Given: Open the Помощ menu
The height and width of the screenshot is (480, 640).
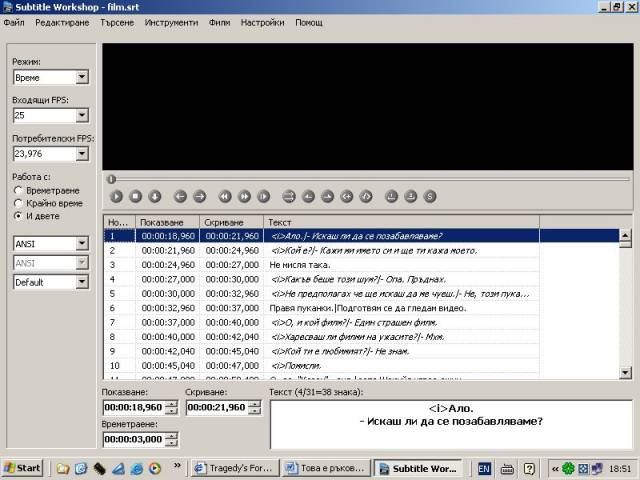Looking at the screenshot, I should pyautogui.click(x=309, y=22).
